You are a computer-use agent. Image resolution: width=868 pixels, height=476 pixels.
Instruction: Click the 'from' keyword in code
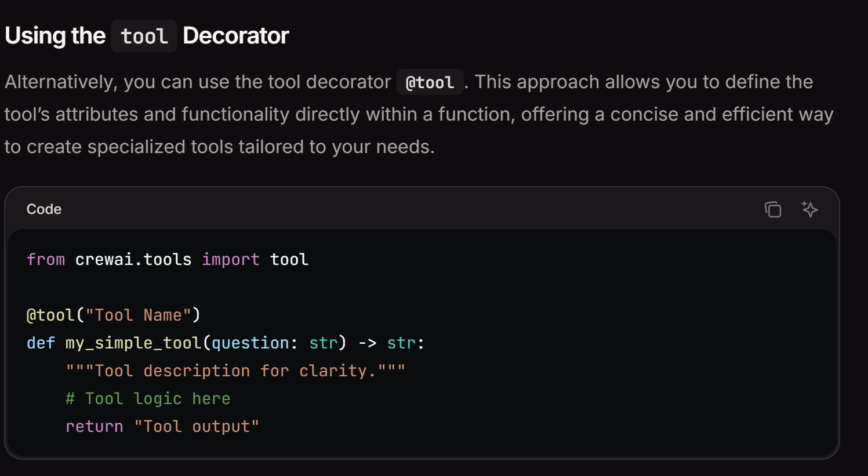(46, 259)
